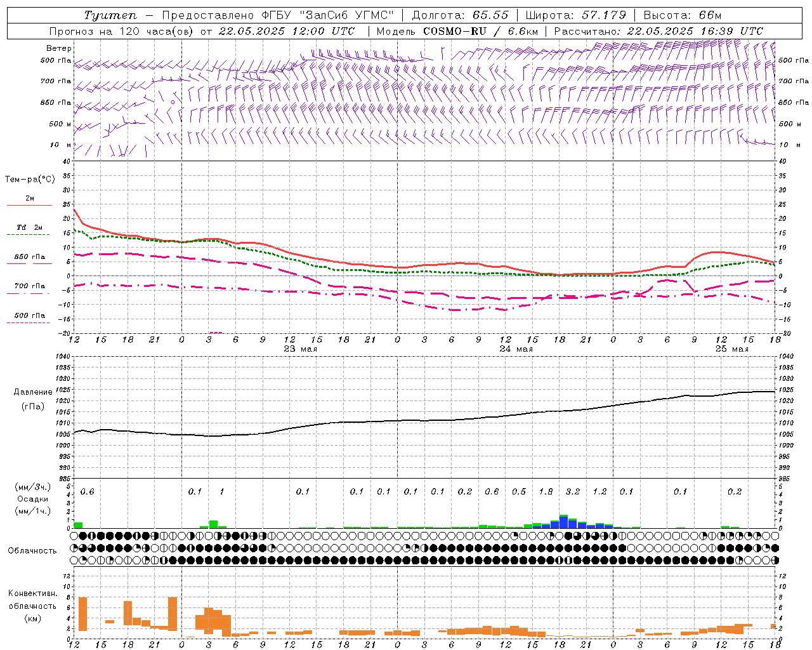Screen dimensions: 812x650
Task: Click the Tyumen station title
Action: pos(110,15)
